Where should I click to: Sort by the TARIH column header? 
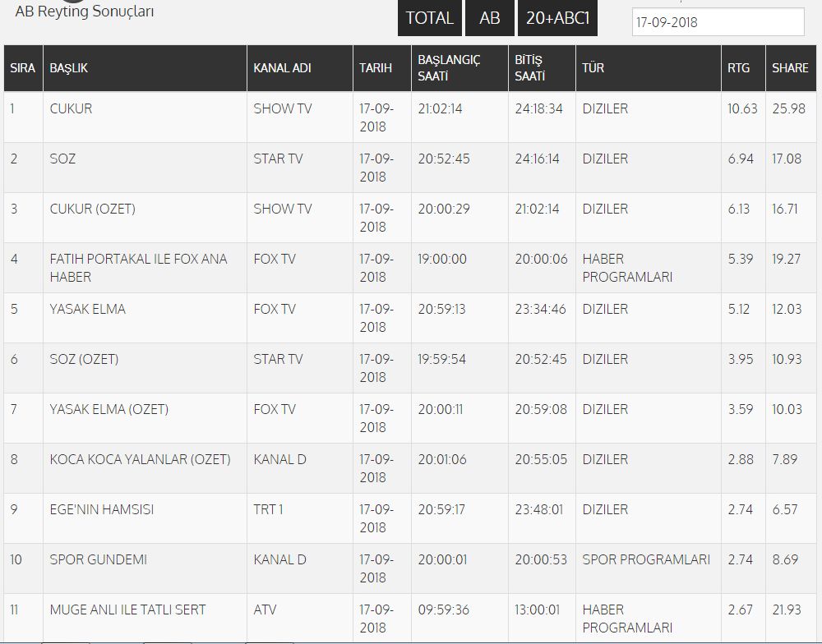point(382,68)
